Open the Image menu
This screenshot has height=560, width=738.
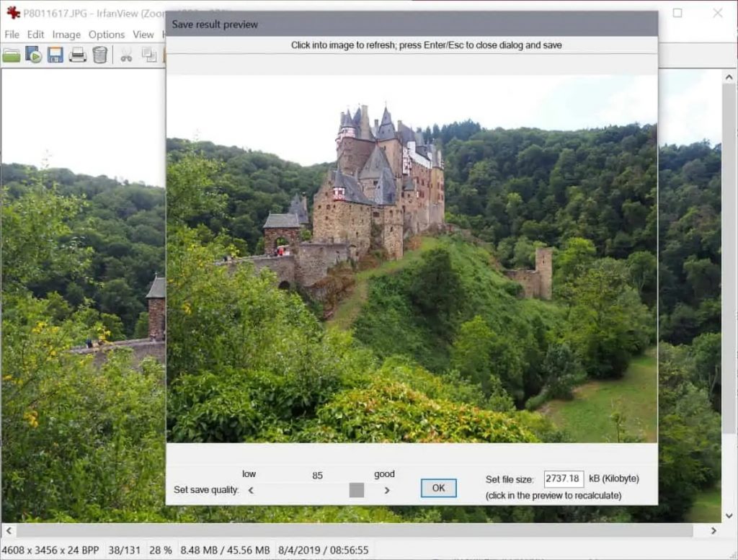pos(66,35)
